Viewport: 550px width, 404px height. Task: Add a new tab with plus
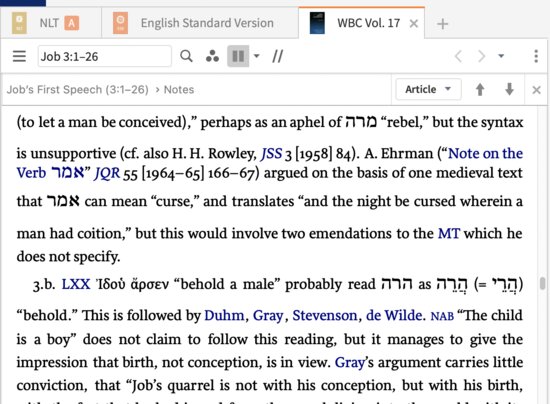point(443,24)
